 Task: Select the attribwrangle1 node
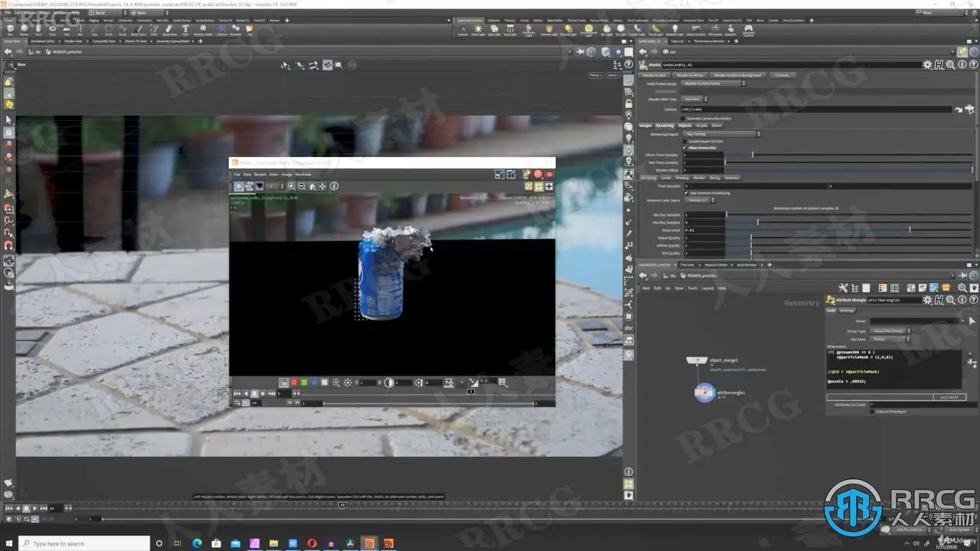(704, 393)
